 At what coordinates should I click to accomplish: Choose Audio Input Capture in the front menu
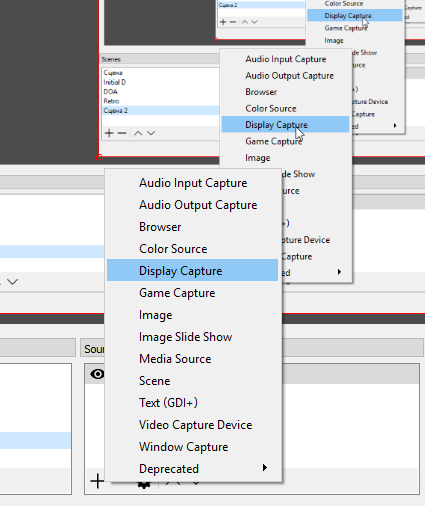pos(193,183)
